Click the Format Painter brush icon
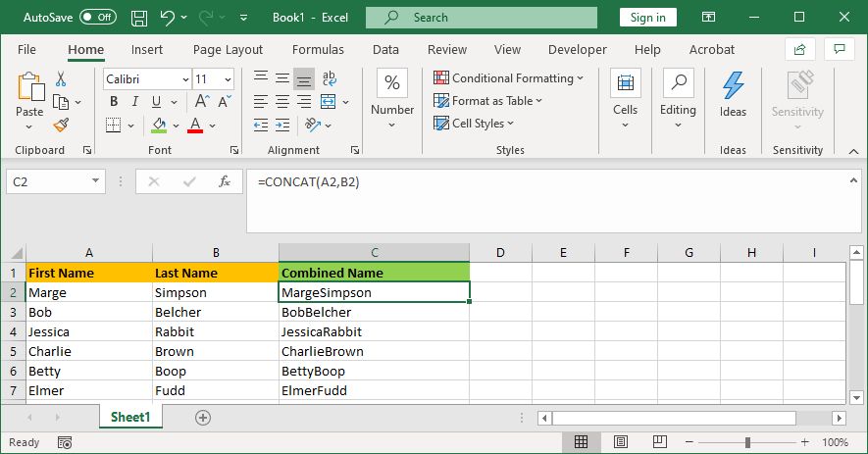 (61, 125)
